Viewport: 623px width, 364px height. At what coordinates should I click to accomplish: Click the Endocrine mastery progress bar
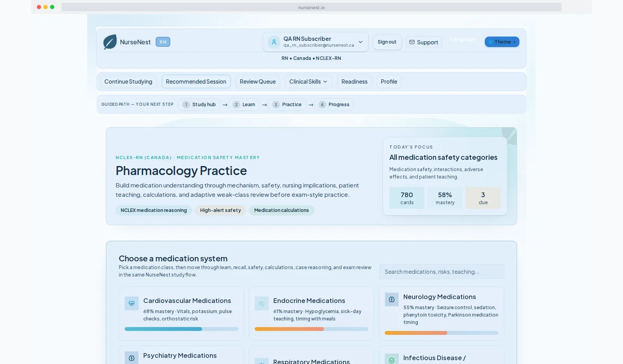pyautogui.click(x=311, y=329)
